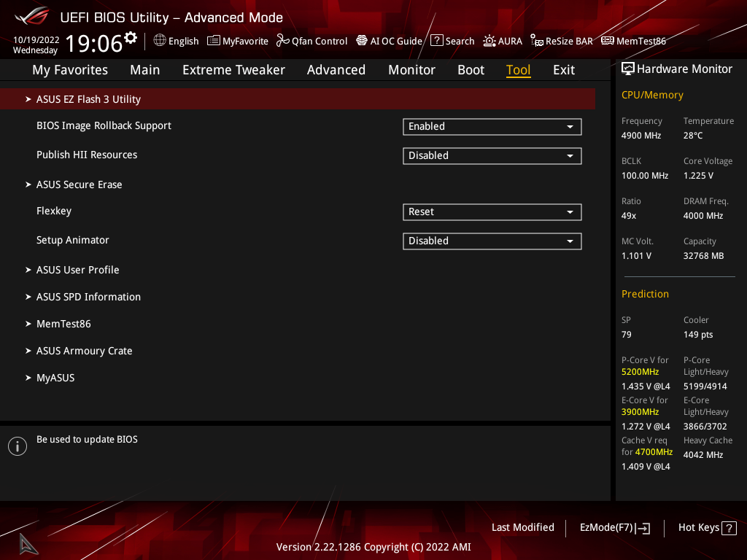Open the BIOS Image Rollback Support dropdown
Viewport: 747px width, 560px height.
(492, 127)
